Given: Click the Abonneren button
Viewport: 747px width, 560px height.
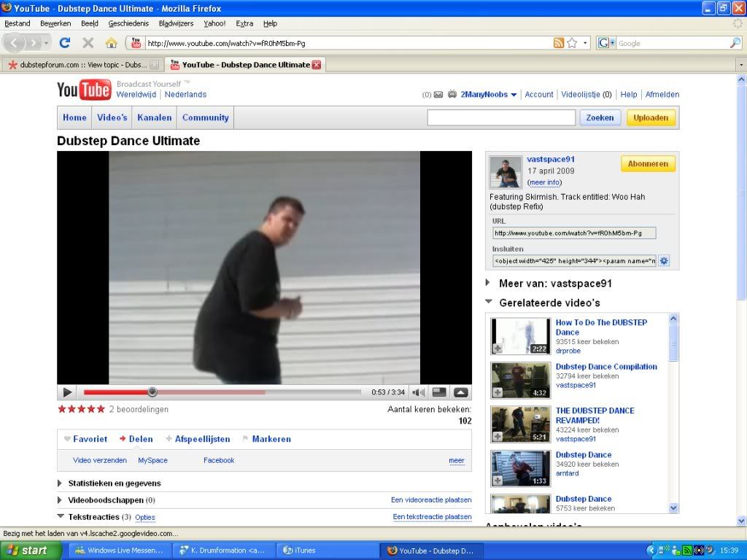Looking at the screenshot, I should 648,164.
